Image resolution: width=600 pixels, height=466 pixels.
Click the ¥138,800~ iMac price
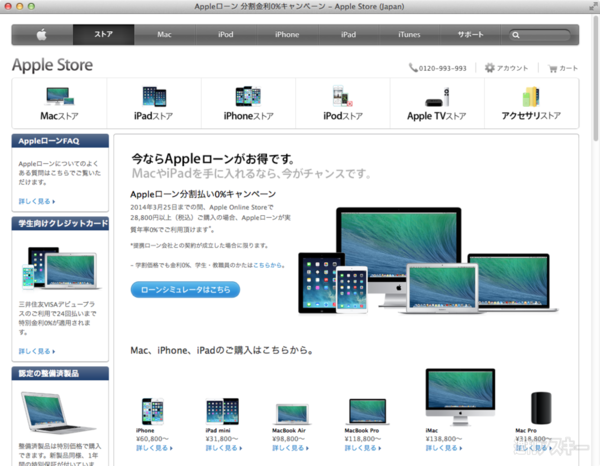[444, 439]
